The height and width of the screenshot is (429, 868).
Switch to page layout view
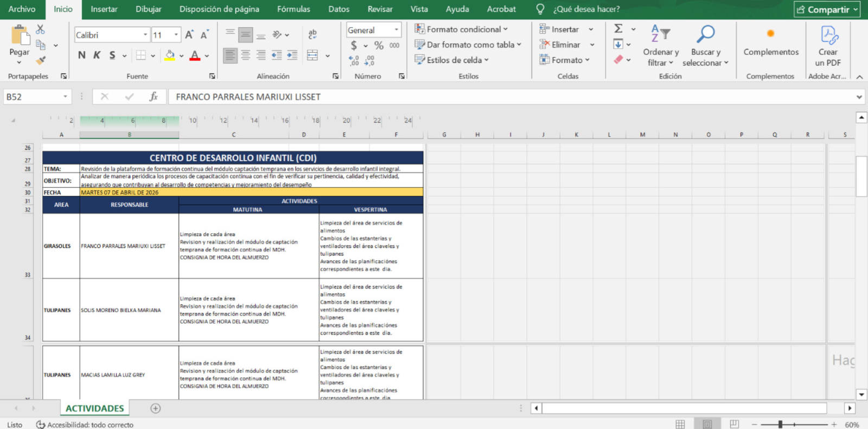tap(707, 424)
